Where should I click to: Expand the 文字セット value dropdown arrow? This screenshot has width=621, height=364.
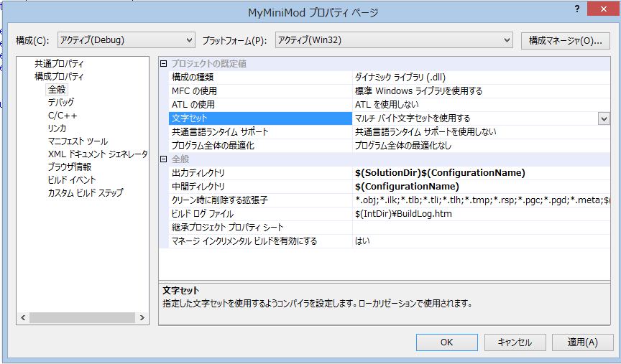(604, 118)
